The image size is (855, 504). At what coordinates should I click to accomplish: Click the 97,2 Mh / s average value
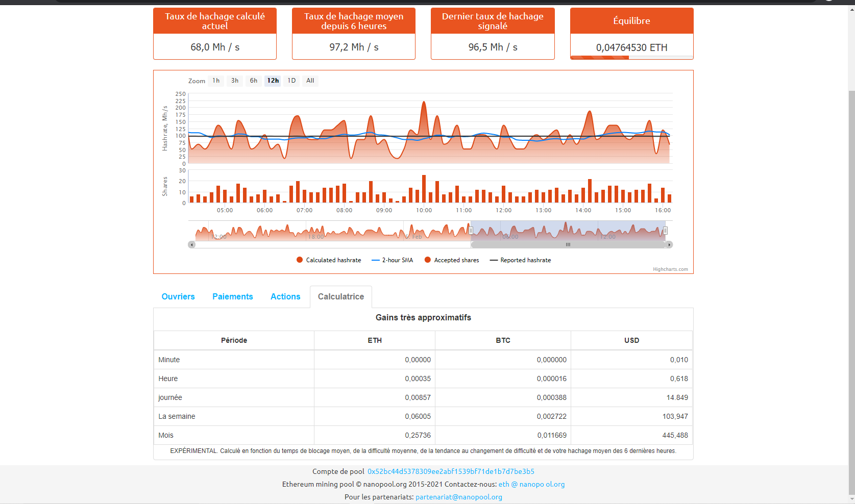(354, 47)
